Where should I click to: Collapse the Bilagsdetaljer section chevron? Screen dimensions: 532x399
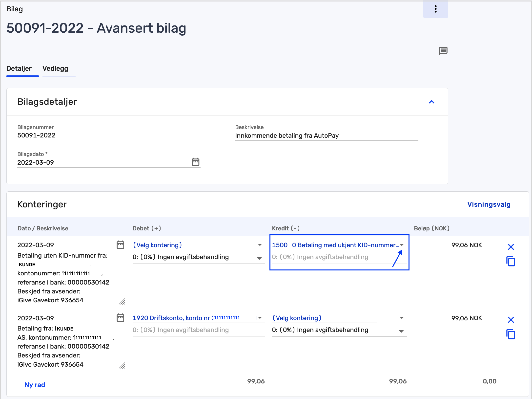coord(431,102)
